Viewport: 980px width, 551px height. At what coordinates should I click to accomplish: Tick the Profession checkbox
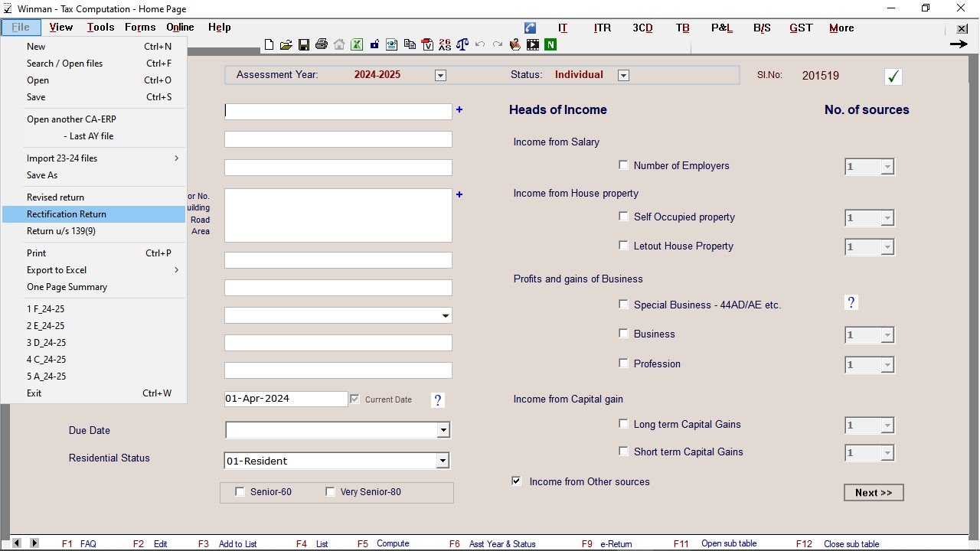point(623,364)
